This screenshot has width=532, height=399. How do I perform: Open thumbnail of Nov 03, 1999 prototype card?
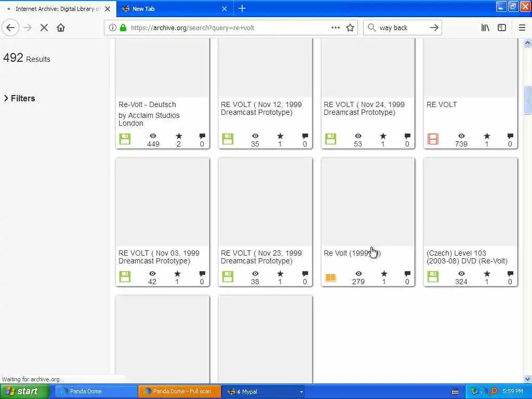pyautogui.click(x=163, y=202)
